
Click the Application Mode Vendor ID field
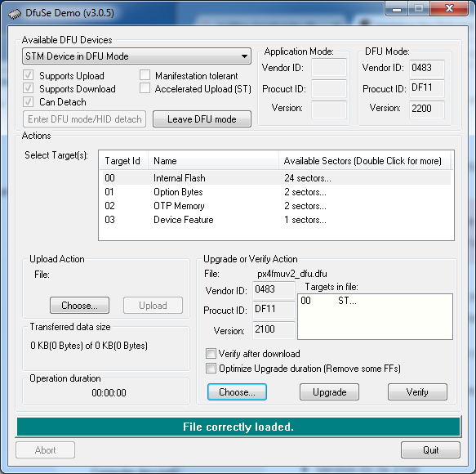point(329,68)
